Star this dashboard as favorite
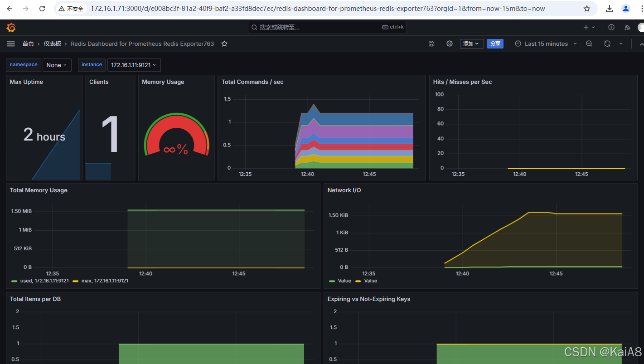Viewport: 644px width, 364px height. pos(224,44)
